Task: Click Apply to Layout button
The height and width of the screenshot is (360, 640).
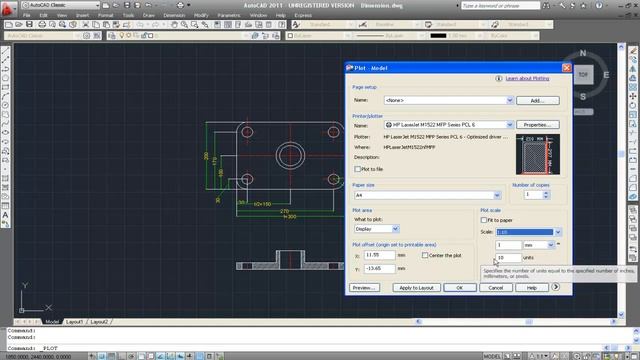Action: click(x=416, y=288)
